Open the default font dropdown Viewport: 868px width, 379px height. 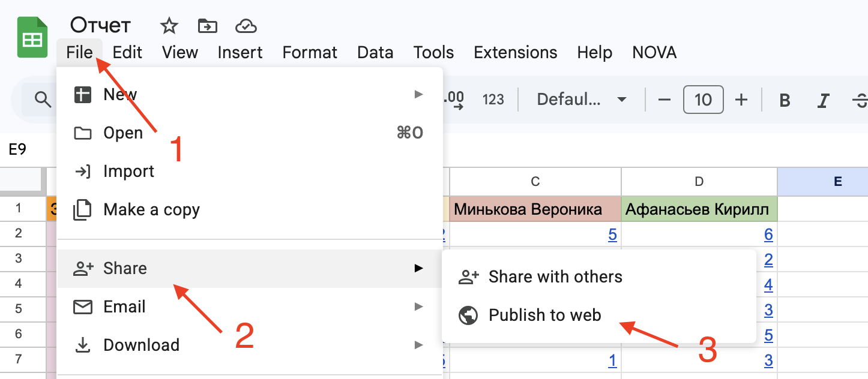581,100
